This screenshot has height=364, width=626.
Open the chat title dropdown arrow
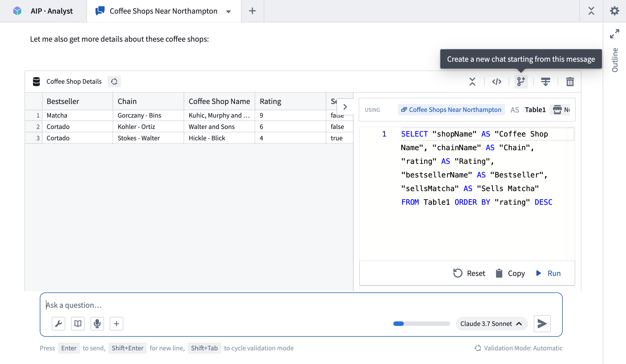[228, 11]
